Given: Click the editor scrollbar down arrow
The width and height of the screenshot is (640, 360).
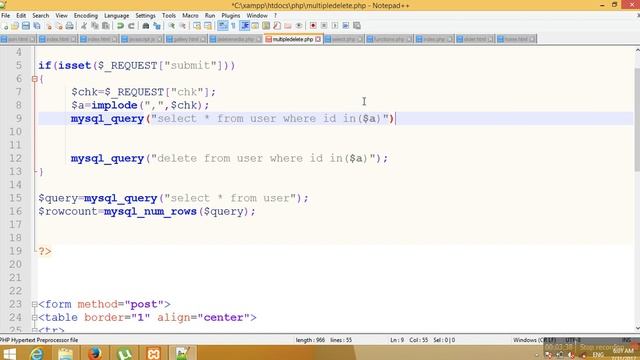Looking at the screenshot, I should (637, 328).
